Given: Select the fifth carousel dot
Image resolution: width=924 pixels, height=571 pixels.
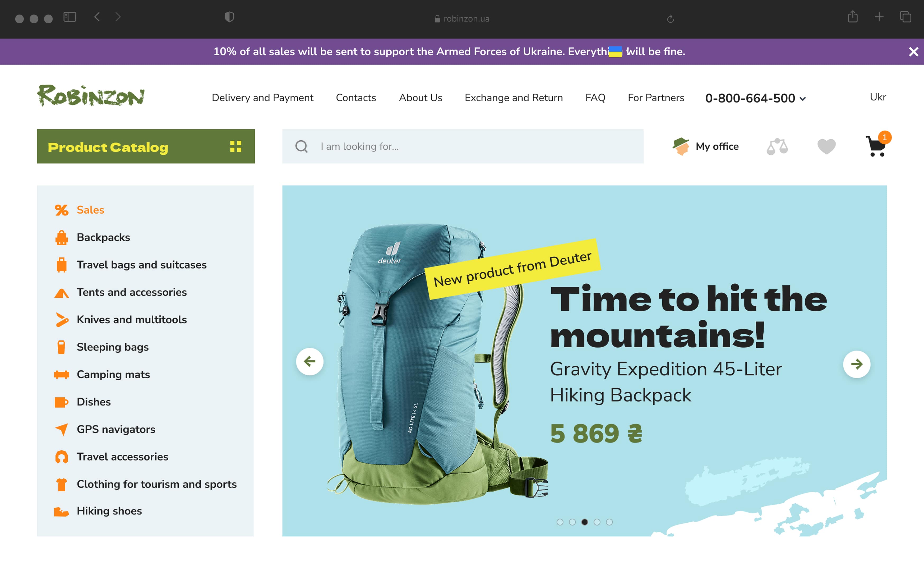Looking at the screenshot, I should coord(609,522).
